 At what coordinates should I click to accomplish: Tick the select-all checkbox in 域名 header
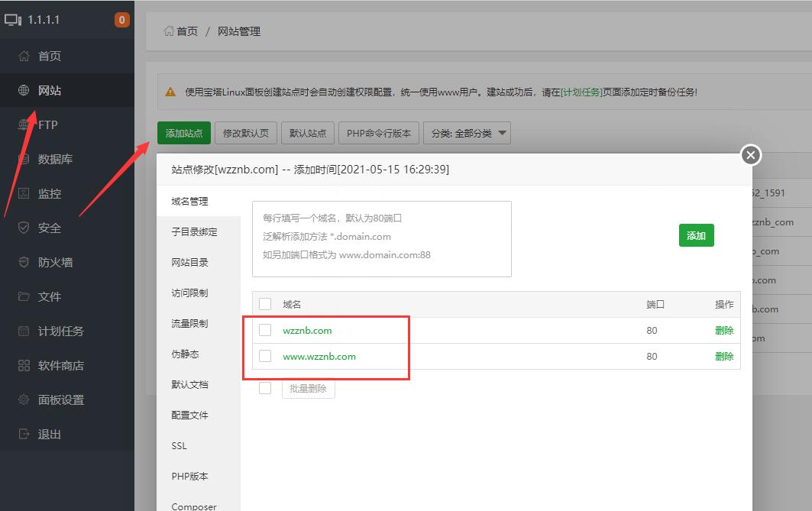coord(265,304)
